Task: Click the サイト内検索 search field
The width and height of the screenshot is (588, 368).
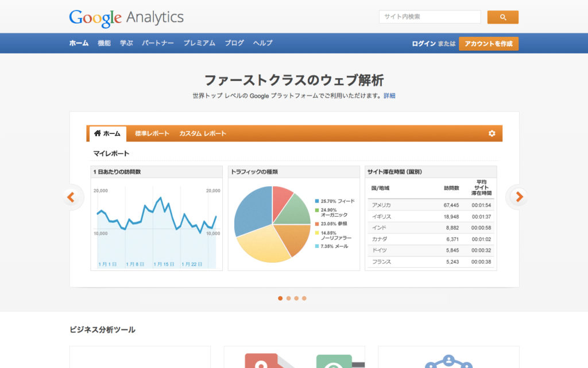Action: (429, 17)
